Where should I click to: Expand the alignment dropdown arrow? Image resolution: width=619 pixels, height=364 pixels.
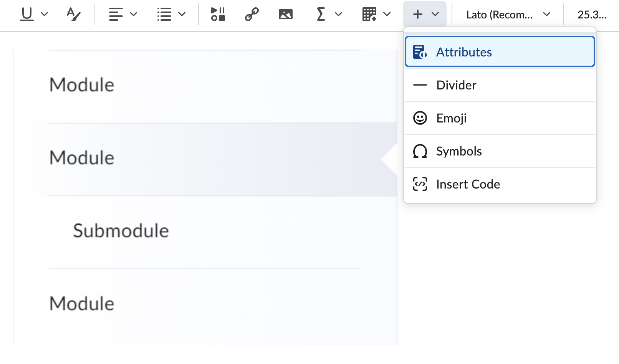pyautogui.click(x=134, y=14)
